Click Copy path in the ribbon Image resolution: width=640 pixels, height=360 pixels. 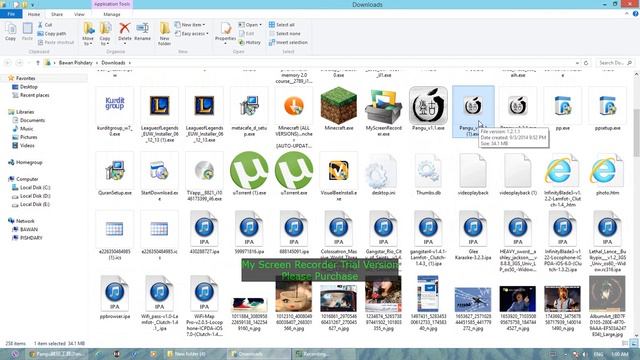(52, 33)
